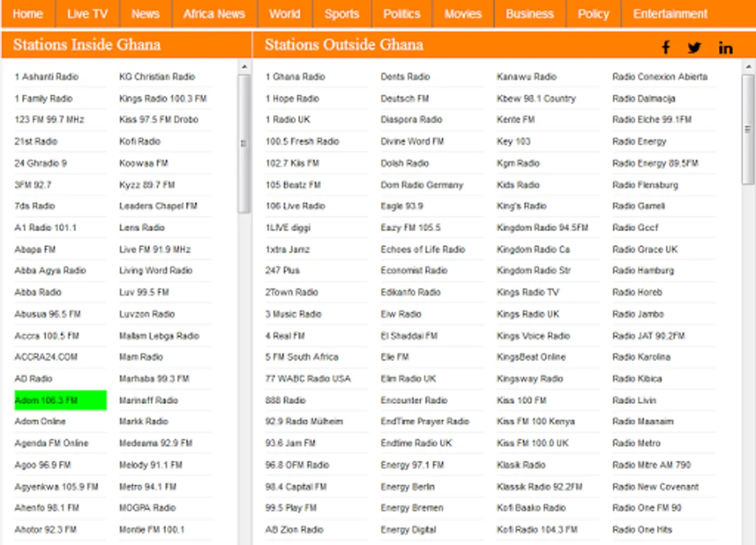Screen dimensions: 756x545
Task: Select Accra 100.5 FM
Action: 47,335
